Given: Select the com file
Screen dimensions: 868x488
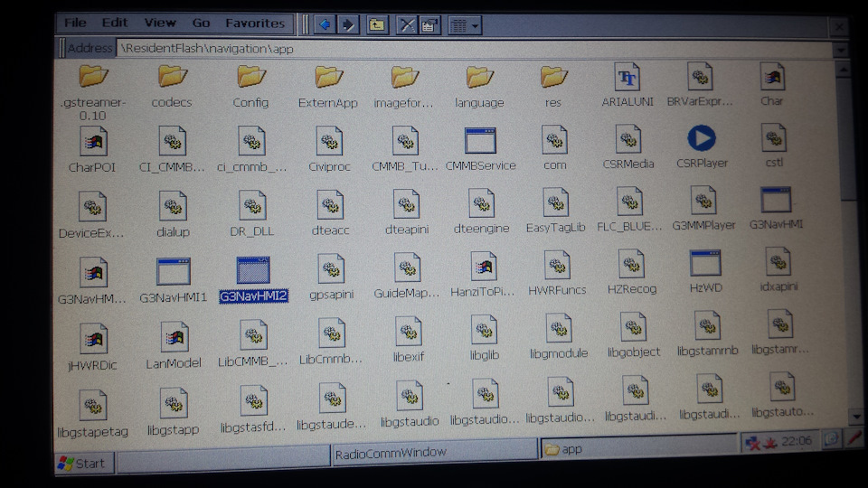Looking at the screenshot, I should [x=554, y=148].
